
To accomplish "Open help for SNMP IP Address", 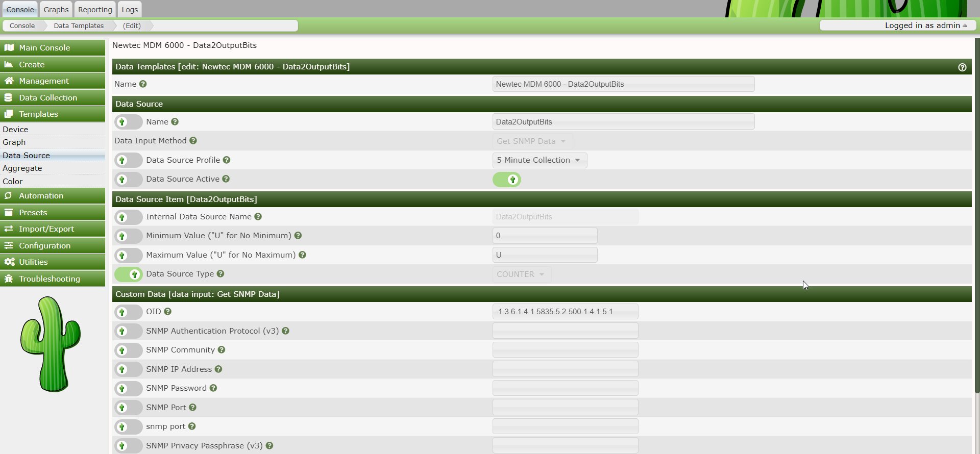I will [x=218, y=369].
